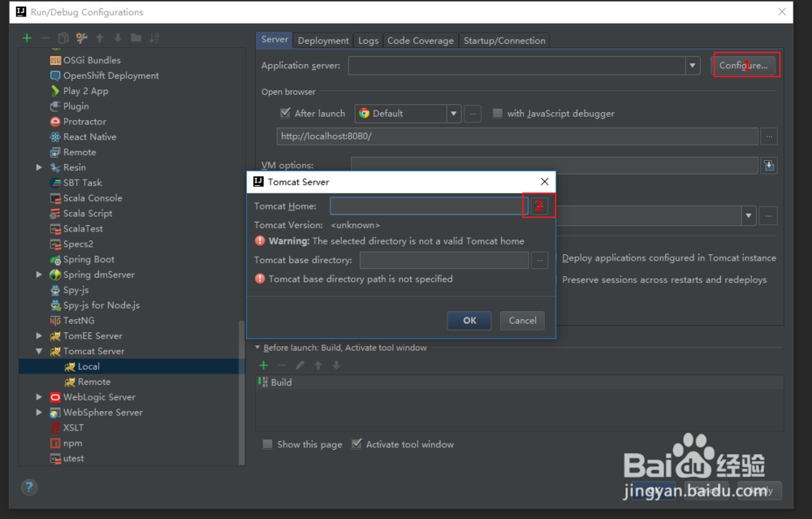Click the before-launch move up arrow
The height and width of the screenshot is (519, 812).
click(318, 365)
